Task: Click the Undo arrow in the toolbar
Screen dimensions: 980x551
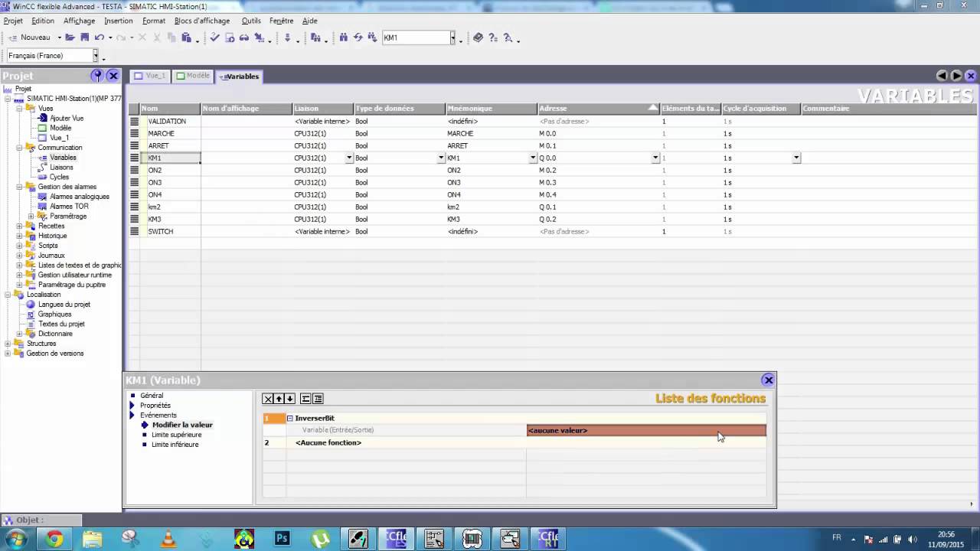Action: coord(100,37)
